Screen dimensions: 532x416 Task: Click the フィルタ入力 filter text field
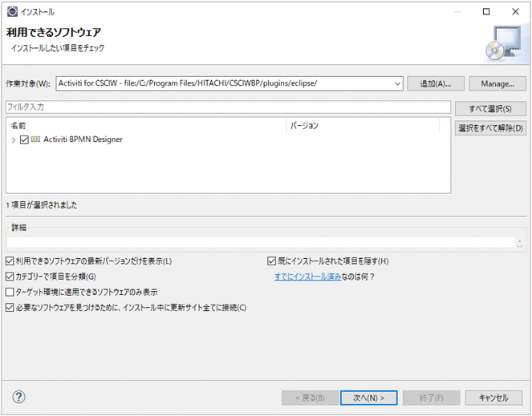(x=228, y=107)
